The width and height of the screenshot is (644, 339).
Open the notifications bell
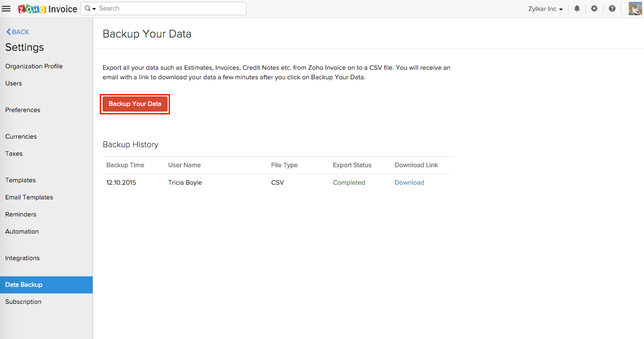click(577, 9)
